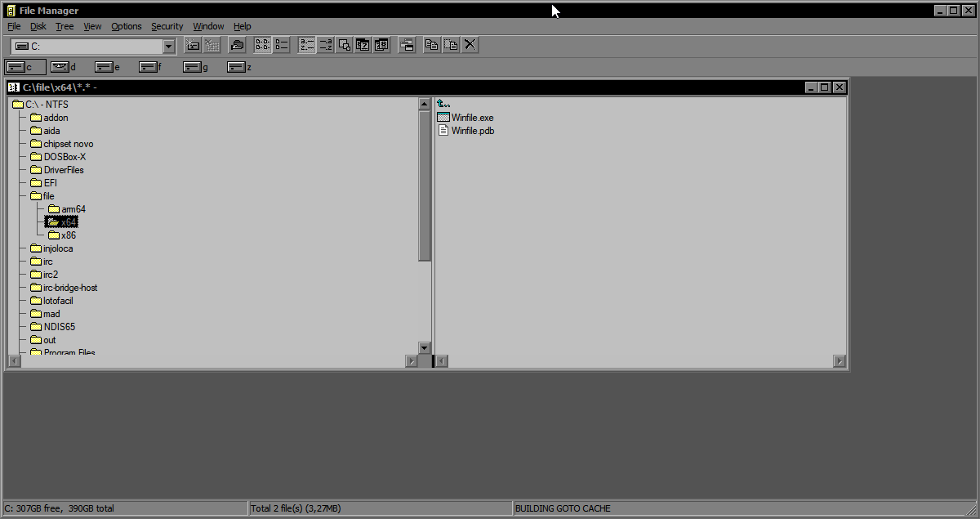Click the Share folder toolbar icon

237,46
